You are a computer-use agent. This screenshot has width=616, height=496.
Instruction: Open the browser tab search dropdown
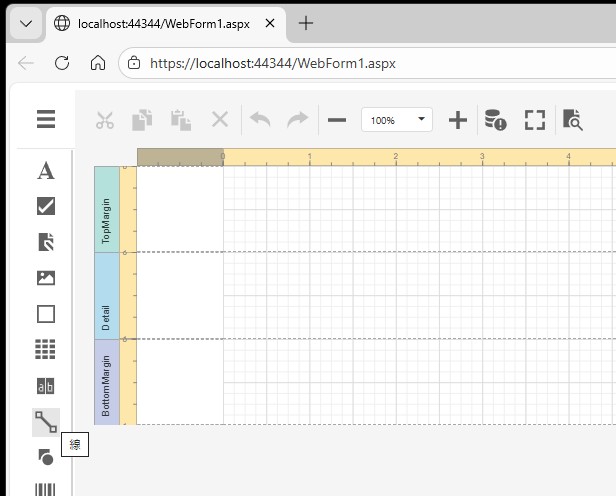point(26,23)
